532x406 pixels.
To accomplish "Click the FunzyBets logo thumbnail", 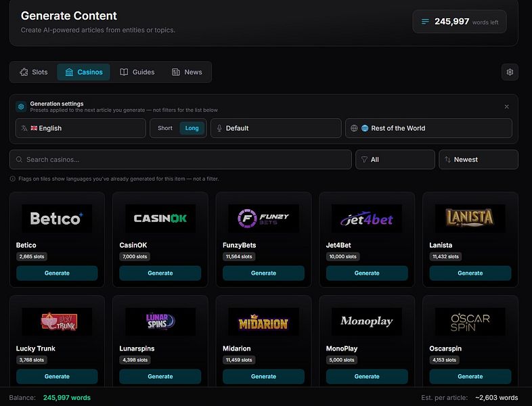I will pos(263,219).
